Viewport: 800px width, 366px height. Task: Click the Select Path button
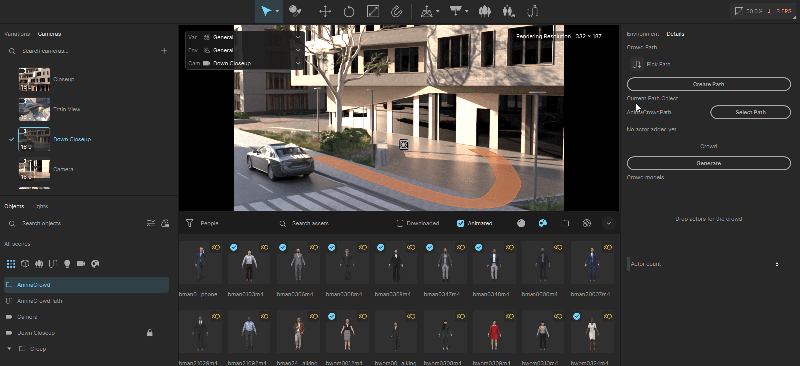(751, 112)
